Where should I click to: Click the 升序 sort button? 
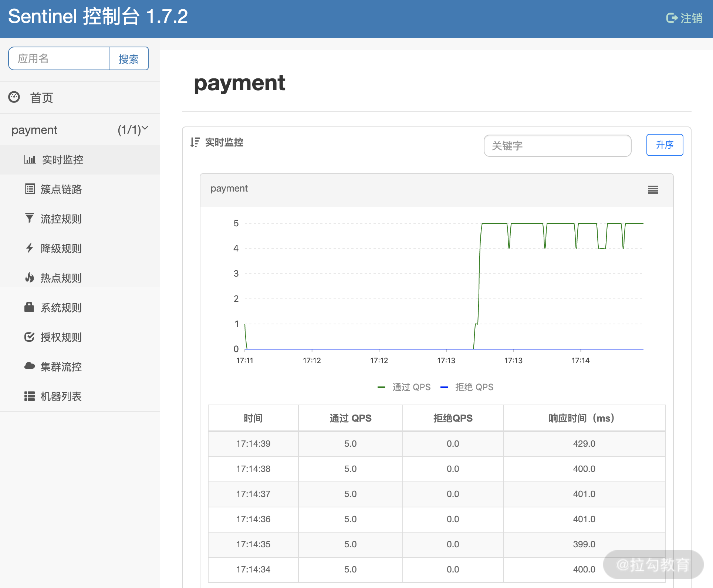(x=665, y=145)
